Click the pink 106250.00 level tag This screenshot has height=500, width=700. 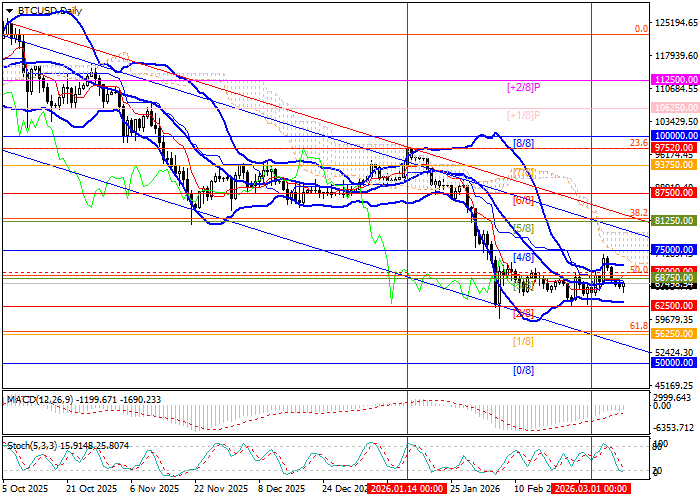point(675,108)
